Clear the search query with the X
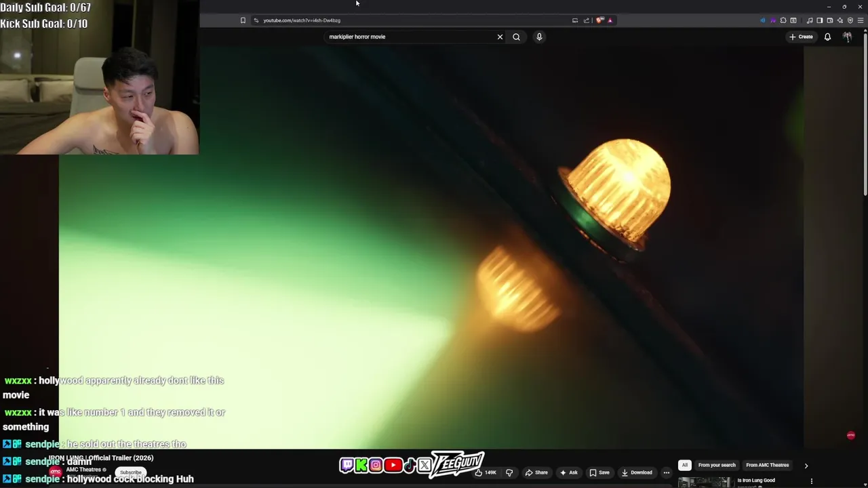Image resolution: width=868 pixels, height=488 pixels. [500, 37]
